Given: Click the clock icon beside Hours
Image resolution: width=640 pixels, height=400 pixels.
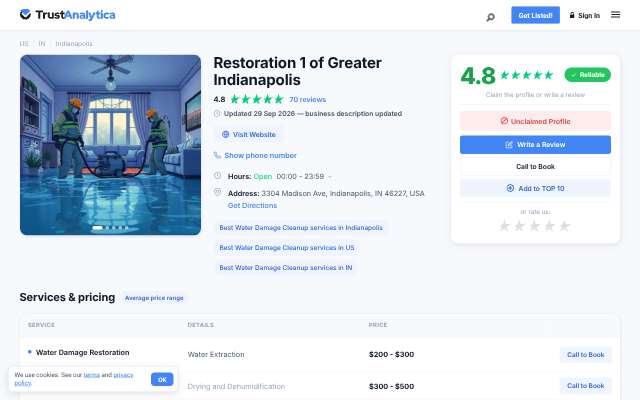Looking at the screenshot, I should coord(218,176).
